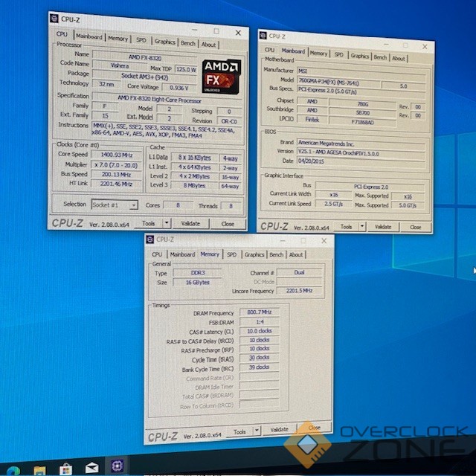
Task: Click the Southbridge SB700 value
Action: click(x=363, y=112)
